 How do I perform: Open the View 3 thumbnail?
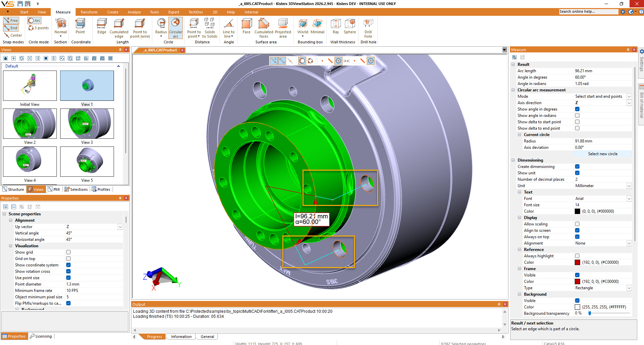pyautogui.click(x=87, y=124)
